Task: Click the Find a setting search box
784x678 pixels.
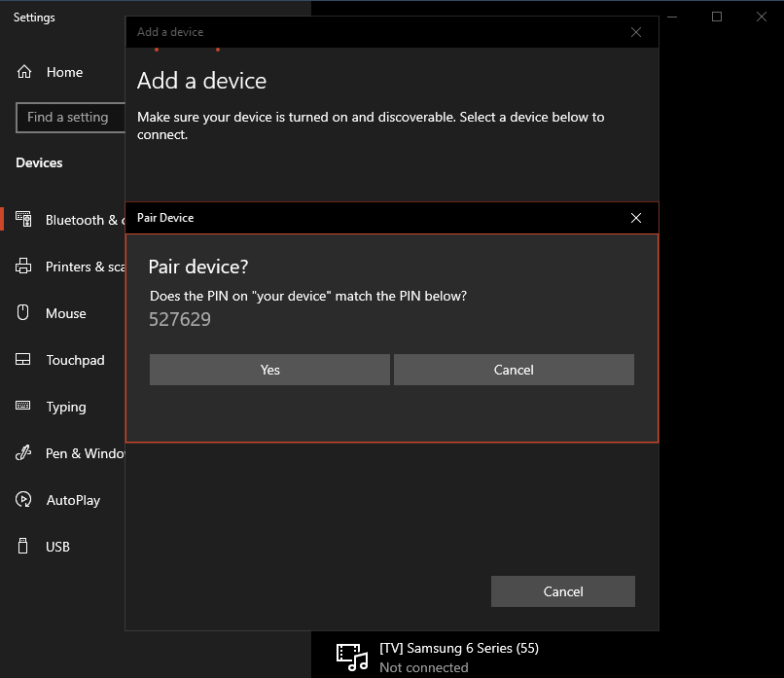Action: click(70, 117)
